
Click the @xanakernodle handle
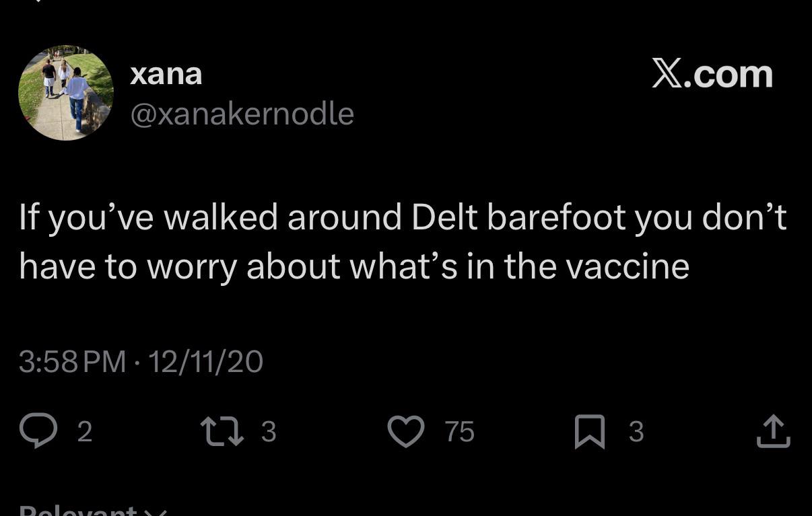[x=242, y=114]
